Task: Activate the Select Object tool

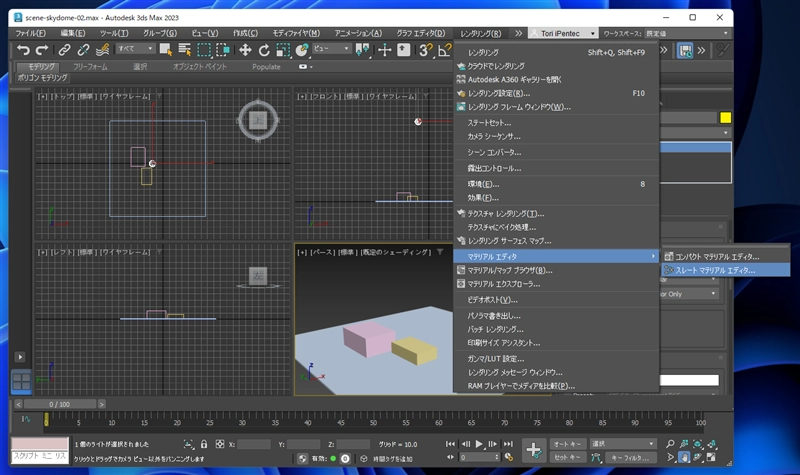Action: pos(165,50)
